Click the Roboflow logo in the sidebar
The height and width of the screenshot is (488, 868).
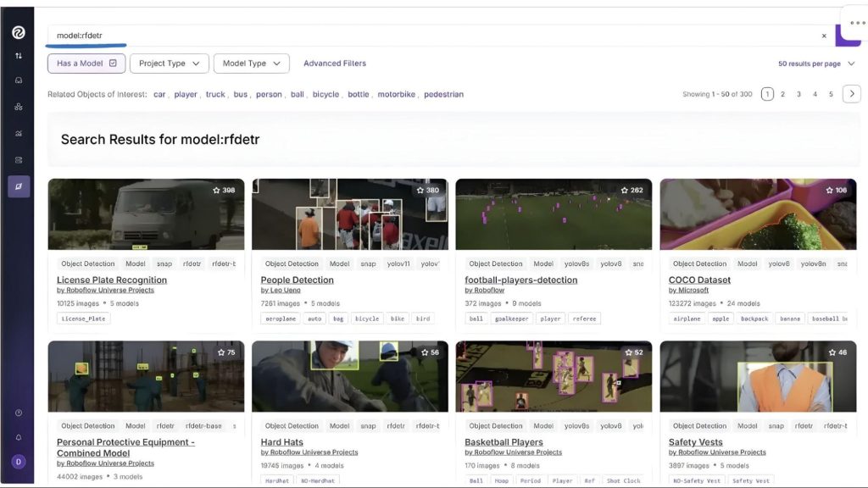point(18,32)
